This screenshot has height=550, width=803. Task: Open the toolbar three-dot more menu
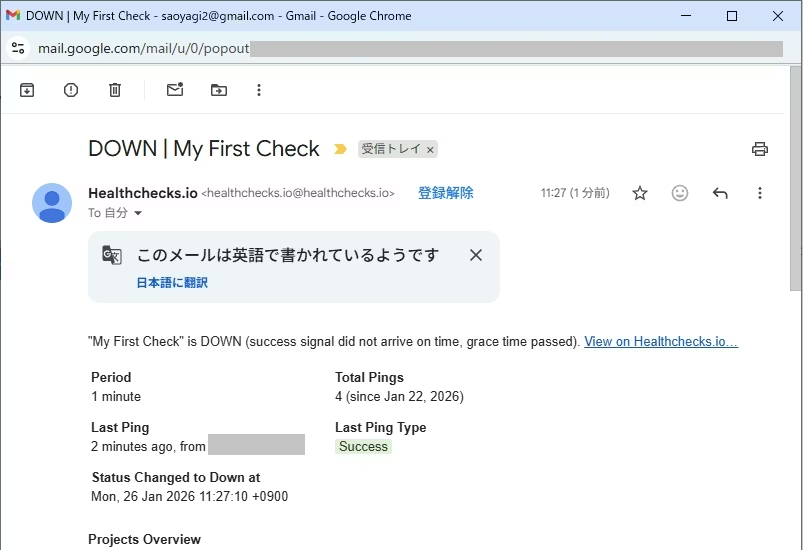[259, 90]
